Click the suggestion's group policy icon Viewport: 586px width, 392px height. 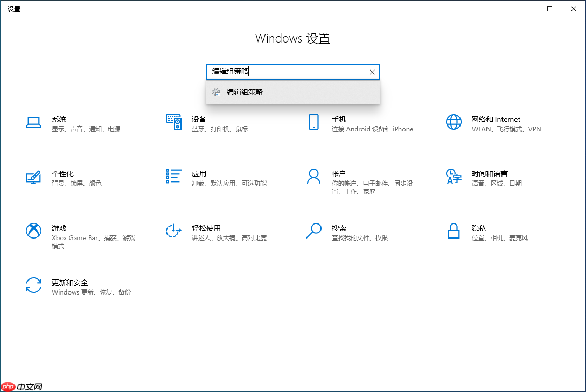pyautogui.click(x=216, y=92)
